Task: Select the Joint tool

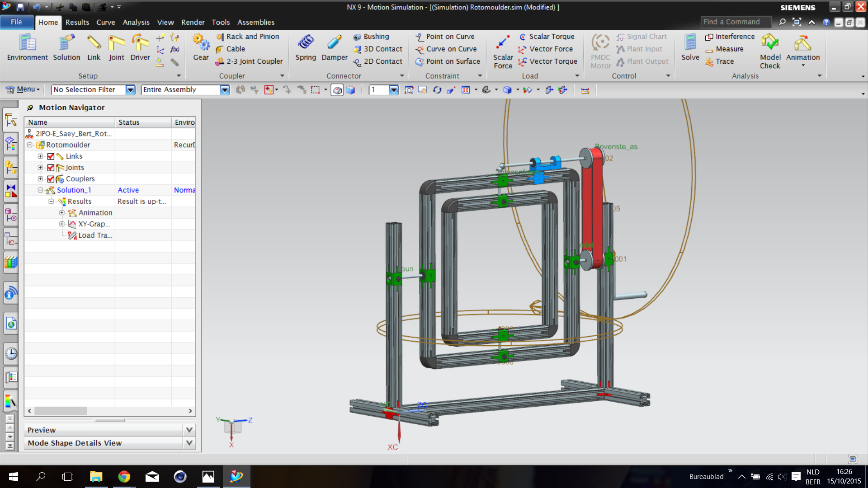Action: pyautogui.click(x=116, y=48)
